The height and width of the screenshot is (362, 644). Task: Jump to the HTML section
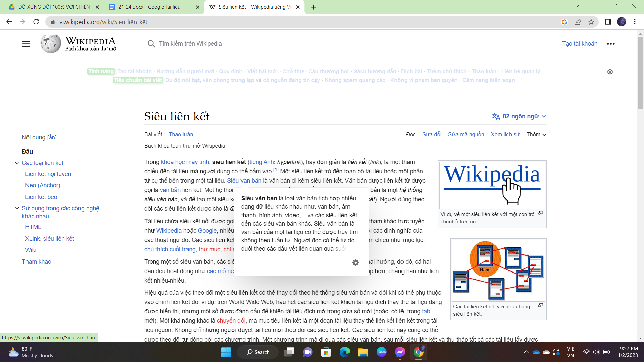coord(33,227)
